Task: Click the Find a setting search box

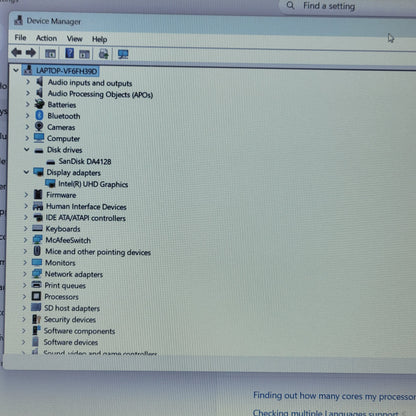Action: coord(348,6)
